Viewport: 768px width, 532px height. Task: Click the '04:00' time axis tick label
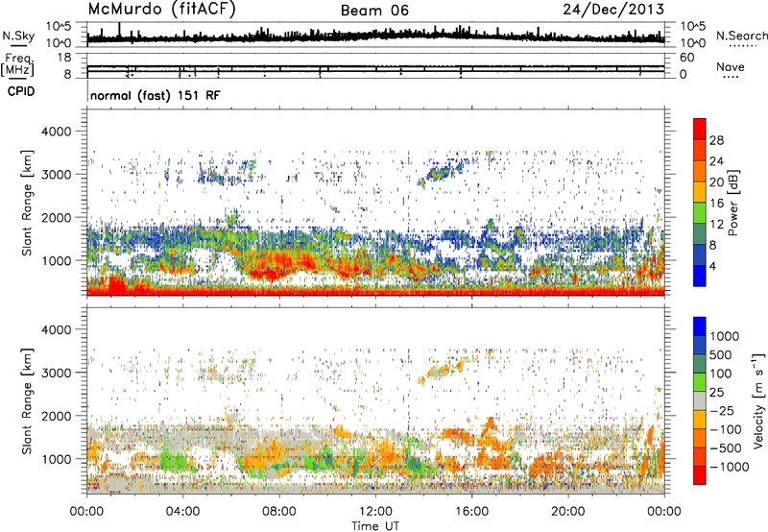pos(182,512)
